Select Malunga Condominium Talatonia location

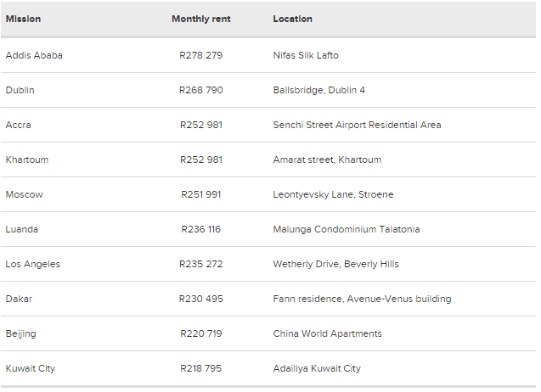(x=347, y=229)
